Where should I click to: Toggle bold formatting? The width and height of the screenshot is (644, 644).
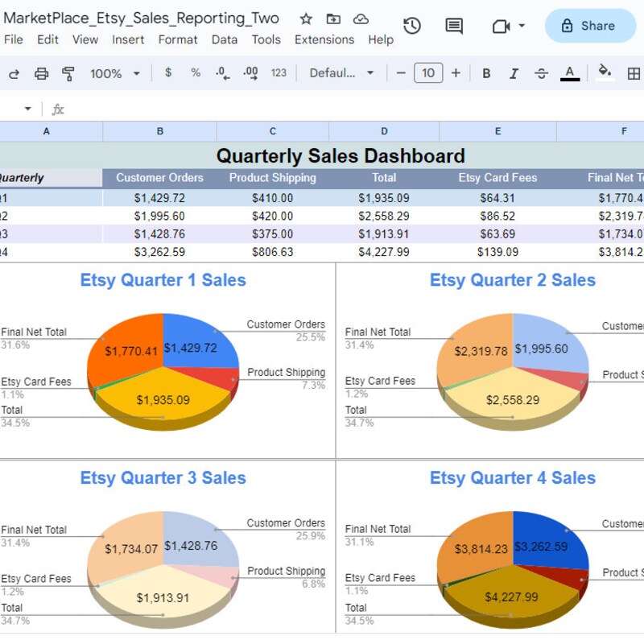[486, 73]
